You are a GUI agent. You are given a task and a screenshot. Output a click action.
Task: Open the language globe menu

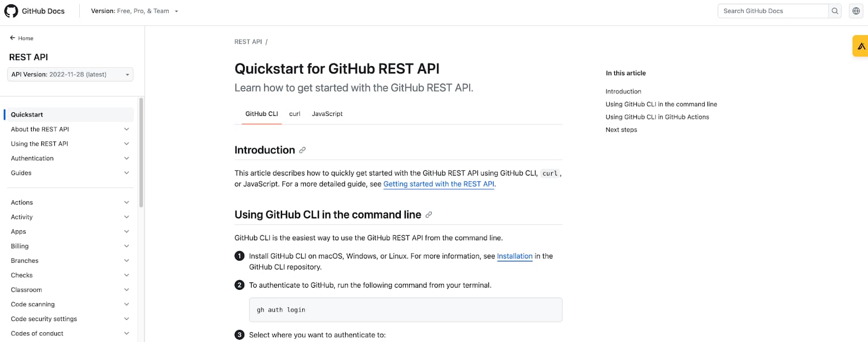click(x=856, y=11)
